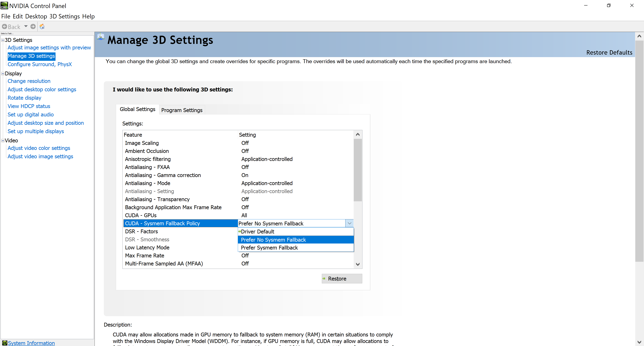The width and height of the screenshot is (644, 346).
Task: Select the Max Frame Rate row
Action: click(x=238, y=256)
